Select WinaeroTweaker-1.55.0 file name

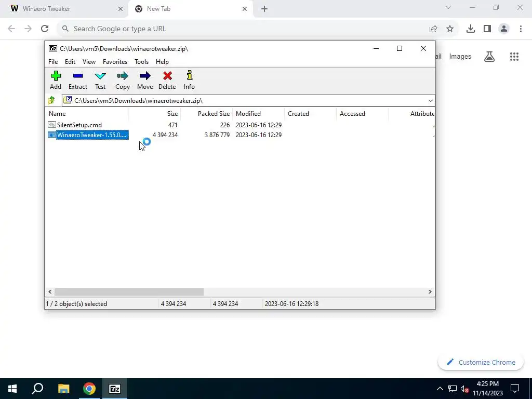pyautogui.click(x=92, y=135)
